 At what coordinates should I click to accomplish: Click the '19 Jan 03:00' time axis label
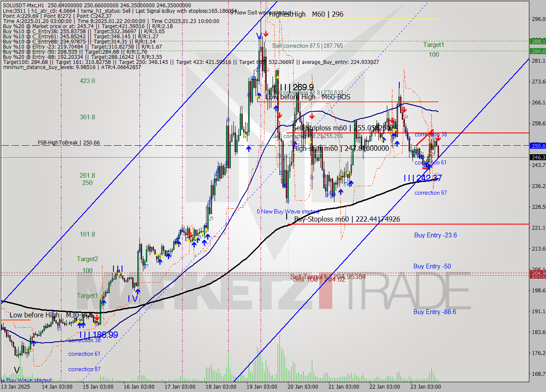261,387
